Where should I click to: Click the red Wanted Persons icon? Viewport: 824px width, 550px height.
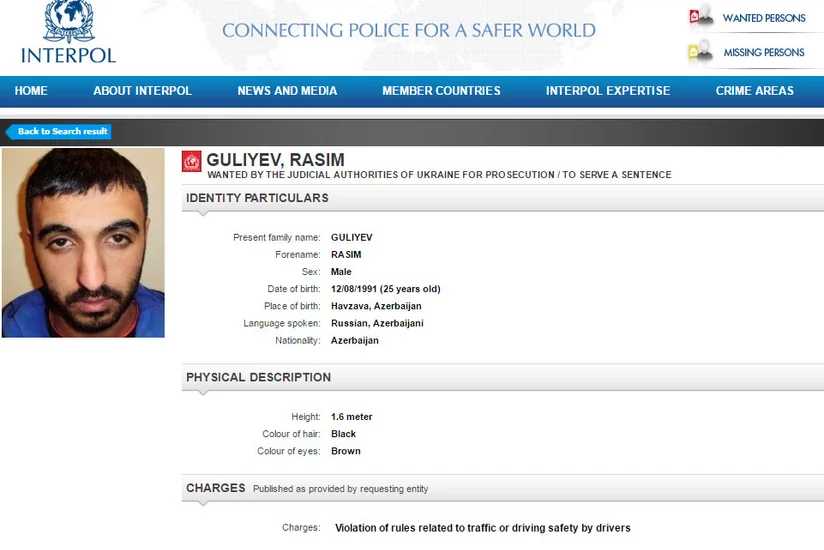[701, 15]
